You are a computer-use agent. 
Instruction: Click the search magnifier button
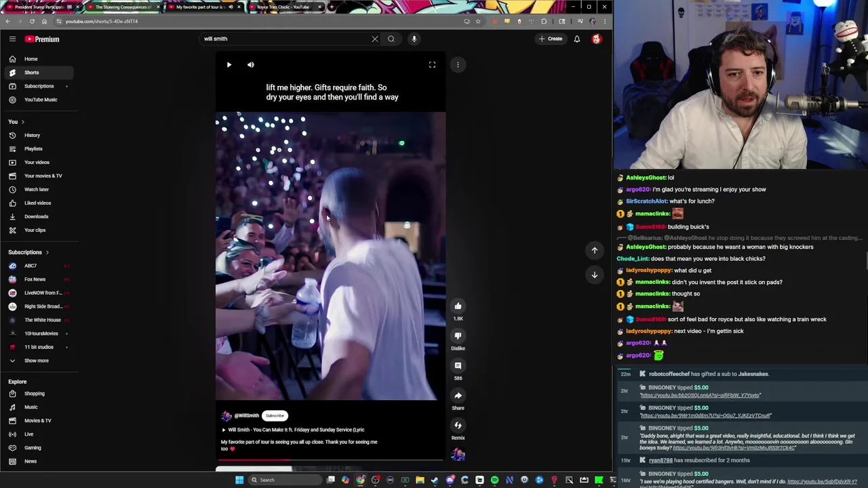pos(391,39)
